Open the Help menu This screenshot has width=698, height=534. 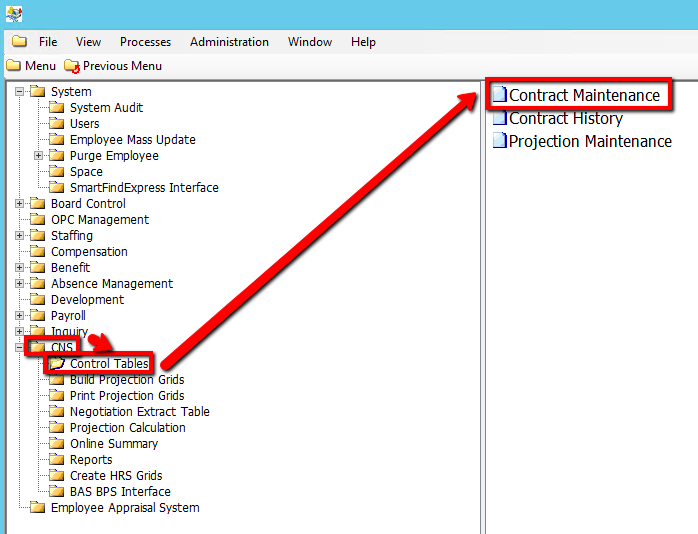363,42
